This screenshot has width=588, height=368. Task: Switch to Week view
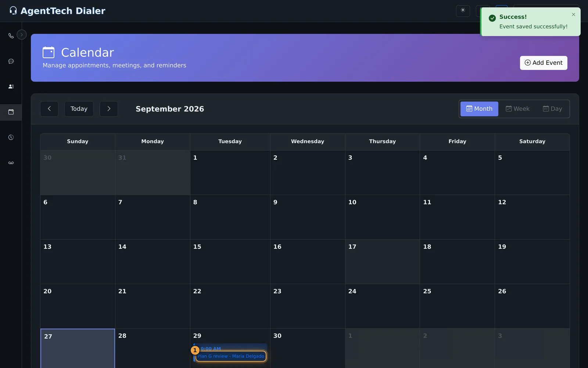[x=517, y=109]
